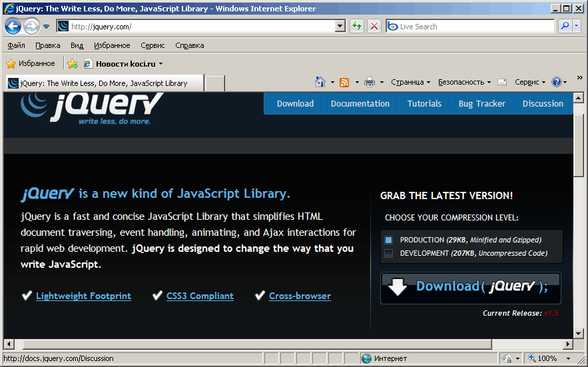Select PRODUCTION compression radio option

(x=388, y=240)
